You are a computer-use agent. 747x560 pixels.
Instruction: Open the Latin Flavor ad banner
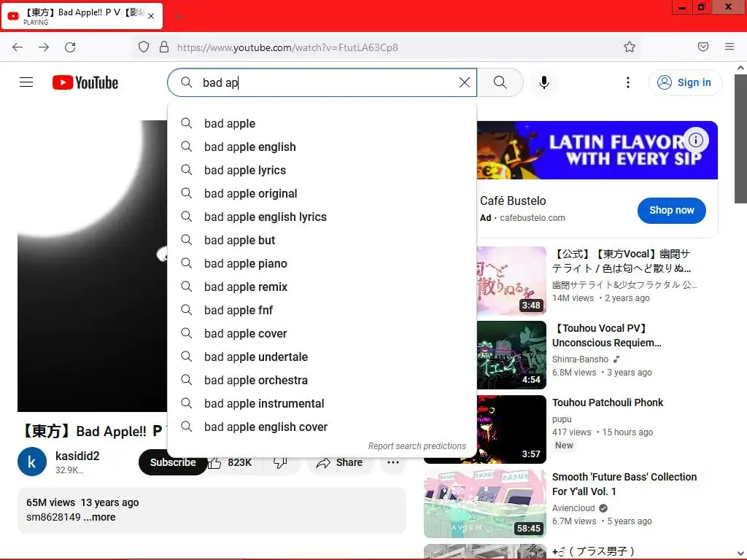(597, 150)
